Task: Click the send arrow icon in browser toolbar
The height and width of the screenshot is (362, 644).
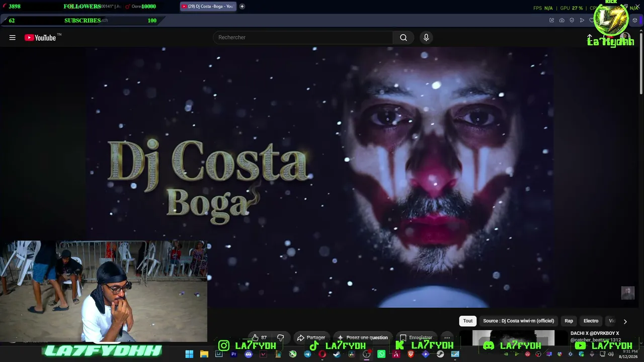Action: (582, 20)
